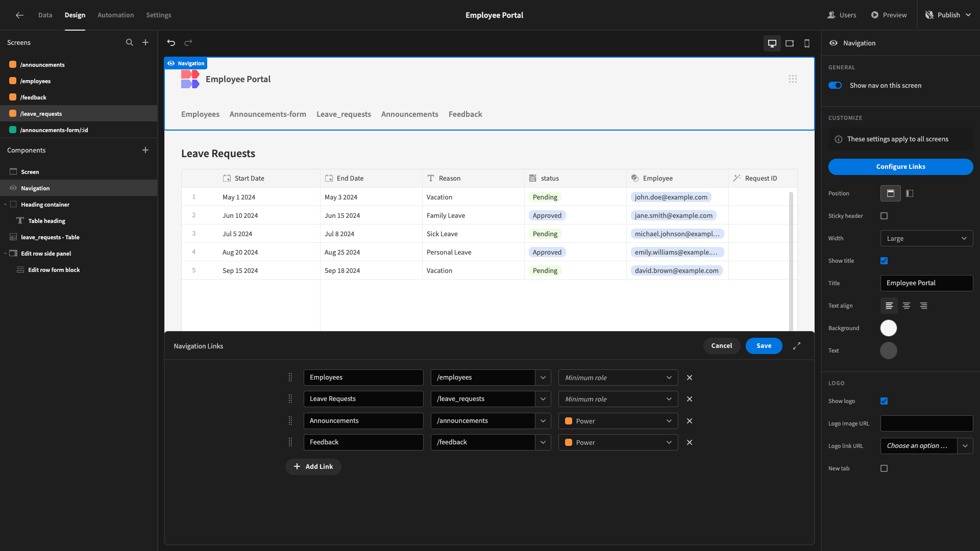Screen dimensions: 980x551
Task: Add a component with the plus icon
Action: 145,150
